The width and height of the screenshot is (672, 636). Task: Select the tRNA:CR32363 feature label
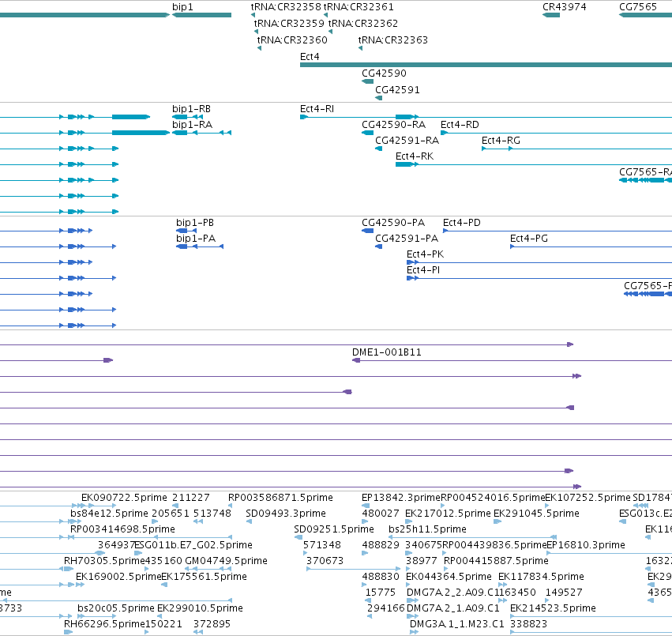point(393,40)
